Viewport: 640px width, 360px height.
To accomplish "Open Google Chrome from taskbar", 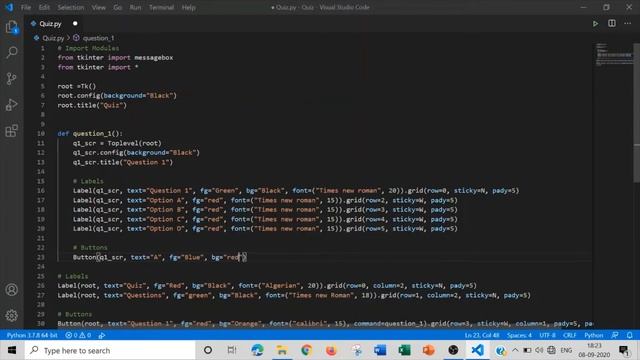I will (x=306, y=350).
